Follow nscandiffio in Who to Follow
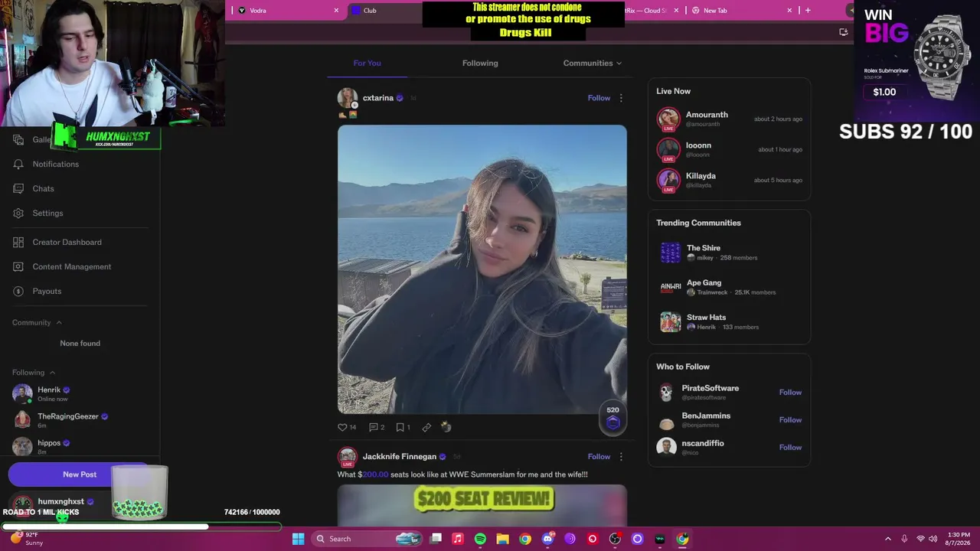The image size is (980, 551). pyautogui.click(x=790, y=448)
